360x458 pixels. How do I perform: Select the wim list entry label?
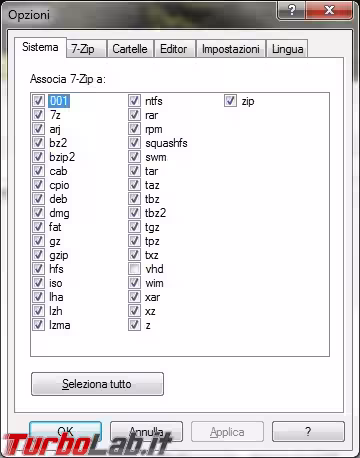point(154,283)
